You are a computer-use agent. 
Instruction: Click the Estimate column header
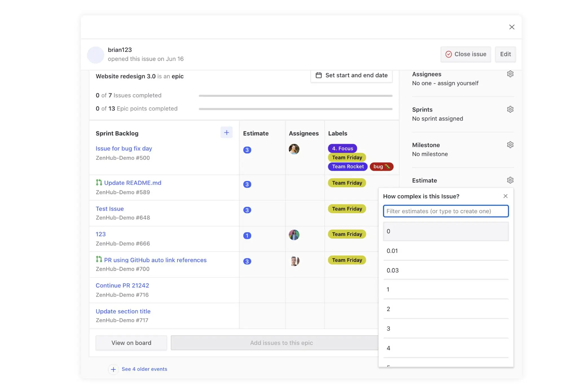coord(256,133)
